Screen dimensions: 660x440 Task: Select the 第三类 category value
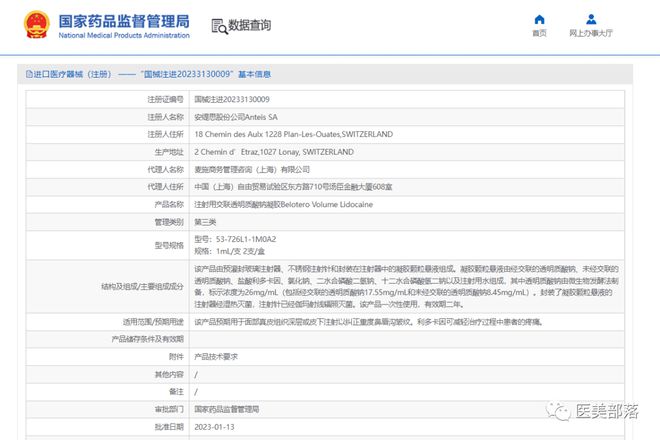[205, 222]
